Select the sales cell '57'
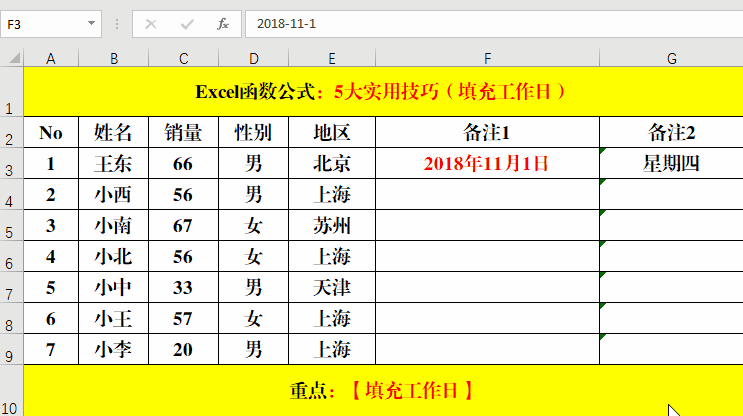 [x=184, y=318]
